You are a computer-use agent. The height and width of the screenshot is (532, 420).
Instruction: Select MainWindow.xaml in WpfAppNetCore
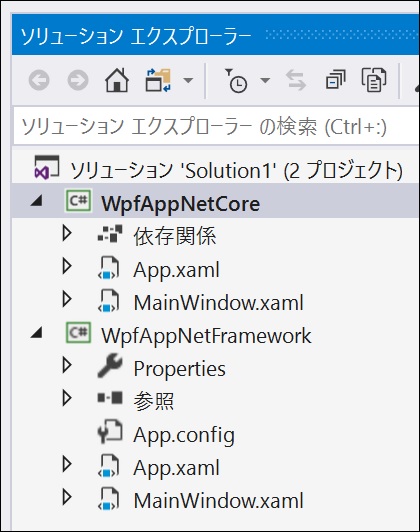coord(218,303)
